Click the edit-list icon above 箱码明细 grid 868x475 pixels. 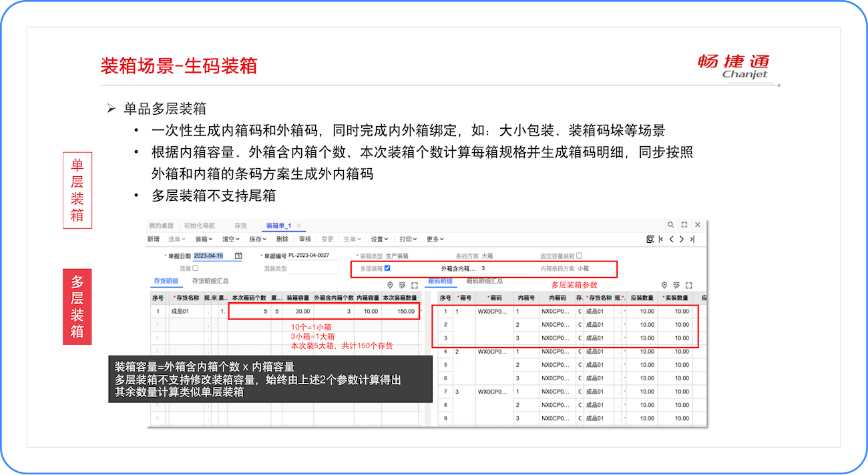pyautogui.click(x=676, y=285)
